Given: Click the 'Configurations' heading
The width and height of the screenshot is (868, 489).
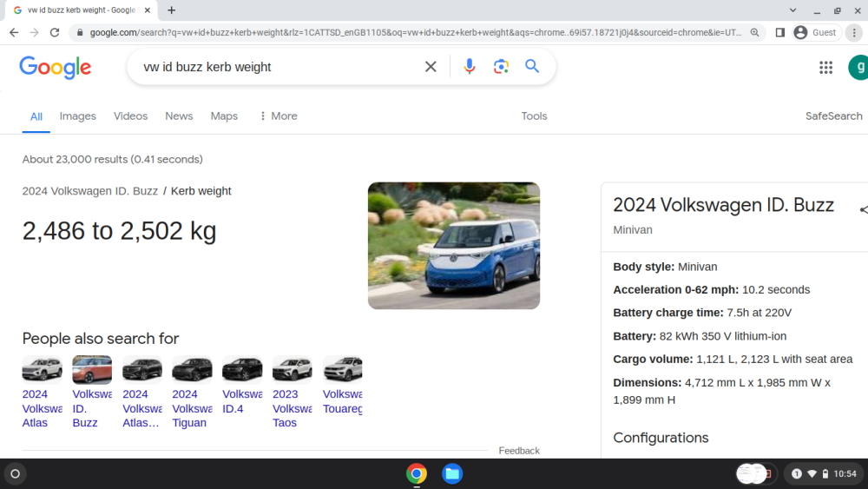Looking at the screenshot, I should [661, 438].
